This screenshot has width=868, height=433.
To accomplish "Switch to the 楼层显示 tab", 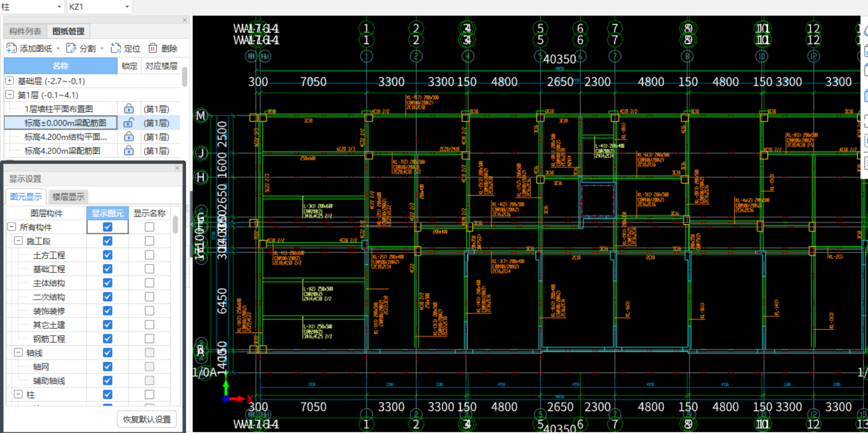I will pyautogui.click(x=68, y=197).
